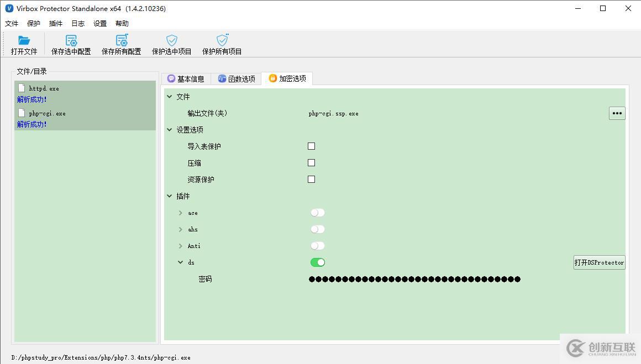Click the php-cgi.ssp.exe output file value
This screenshot has height=364, width=641.
pos(334,114)
